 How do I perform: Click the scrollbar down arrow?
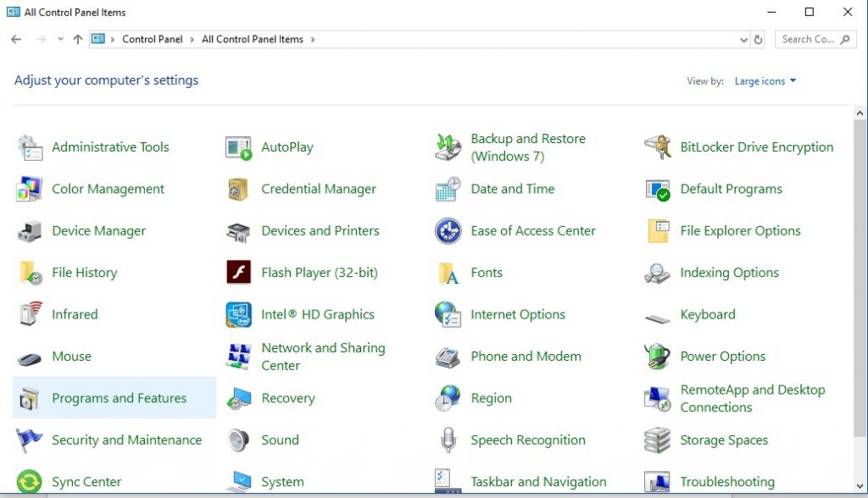tap(860, 486)
